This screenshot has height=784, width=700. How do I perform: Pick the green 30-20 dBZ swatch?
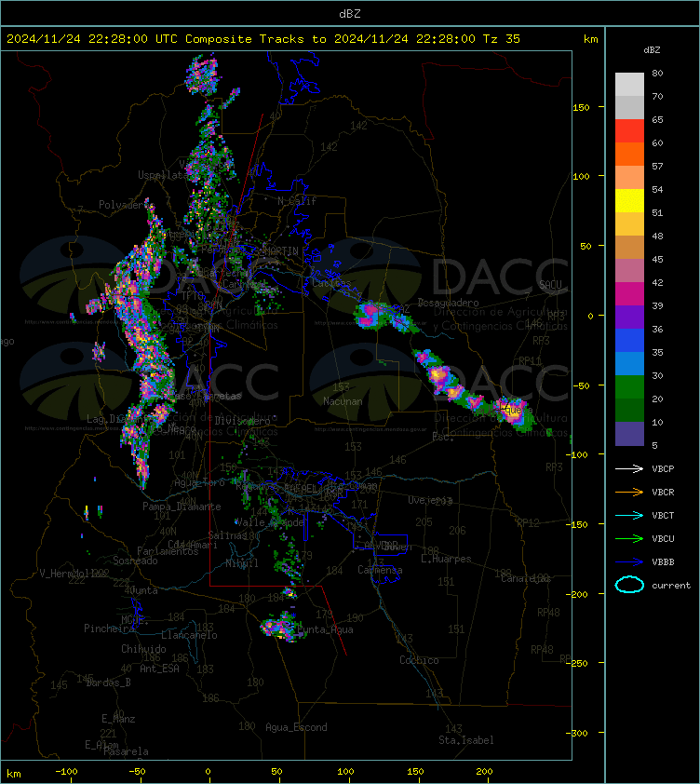point(629,387)
